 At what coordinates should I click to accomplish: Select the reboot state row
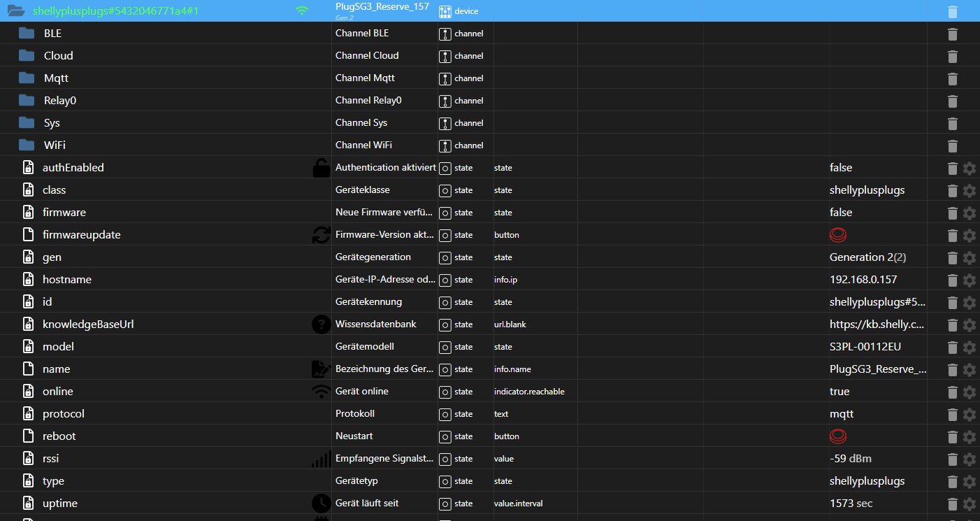tap(490, 436)
